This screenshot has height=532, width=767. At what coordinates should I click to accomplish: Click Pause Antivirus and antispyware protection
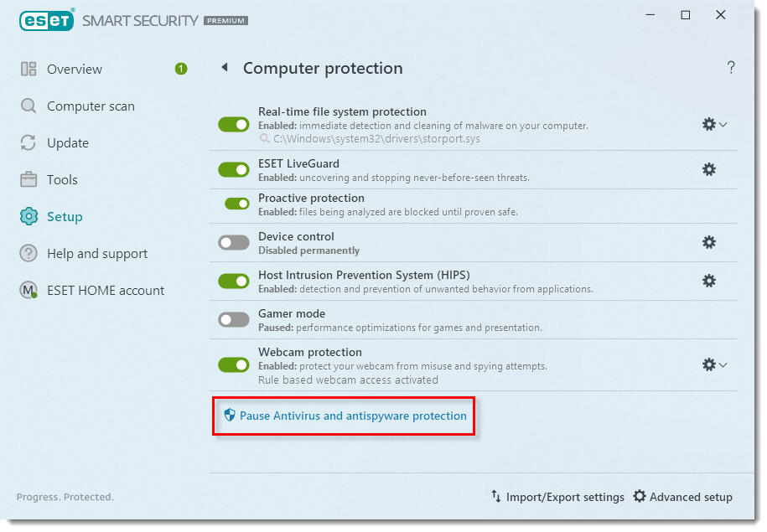tap(353, 416)
